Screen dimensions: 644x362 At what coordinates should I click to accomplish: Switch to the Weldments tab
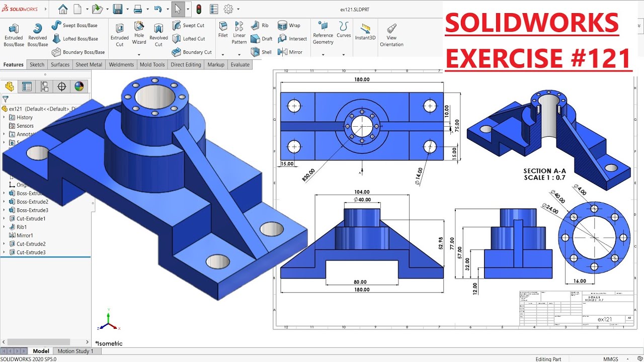(x=121, y=64)
